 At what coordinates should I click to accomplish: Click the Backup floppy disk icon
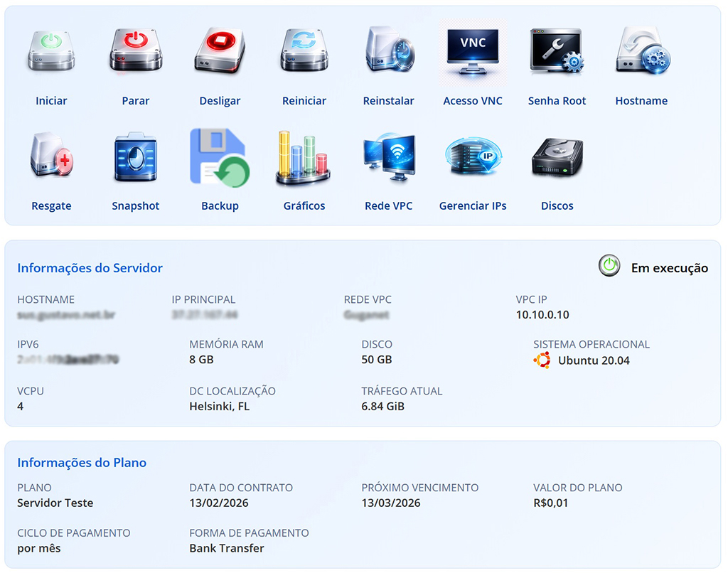point(220,157)
